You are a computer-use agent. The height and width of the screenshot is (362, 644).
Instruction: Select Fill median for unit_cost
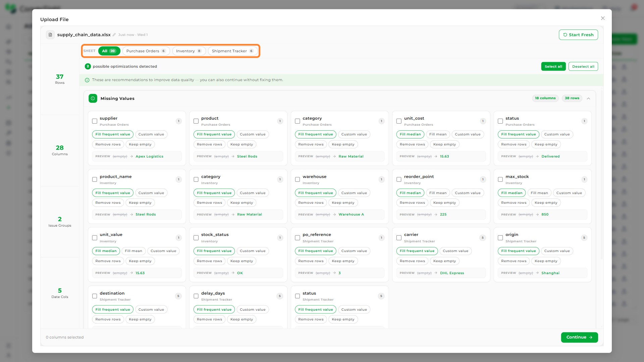[x=410, y=134]
